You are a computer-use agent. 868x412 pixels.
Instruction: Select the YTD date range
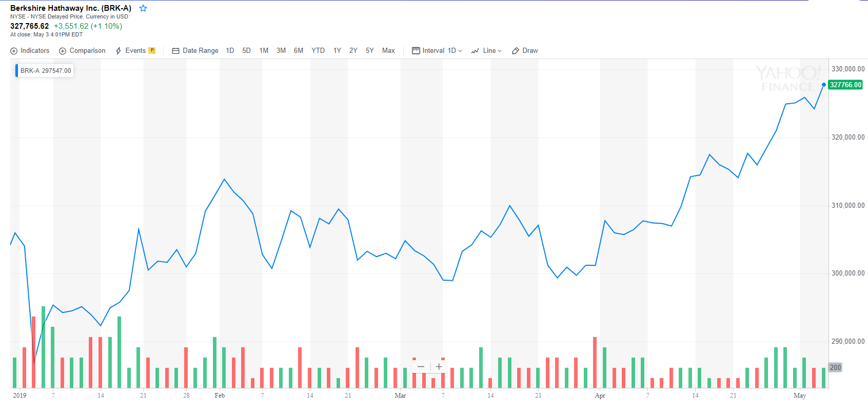click(318, 51)
